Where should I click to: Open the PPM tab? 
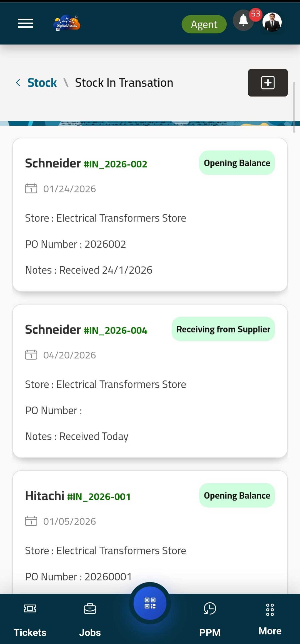coord(210,620)
